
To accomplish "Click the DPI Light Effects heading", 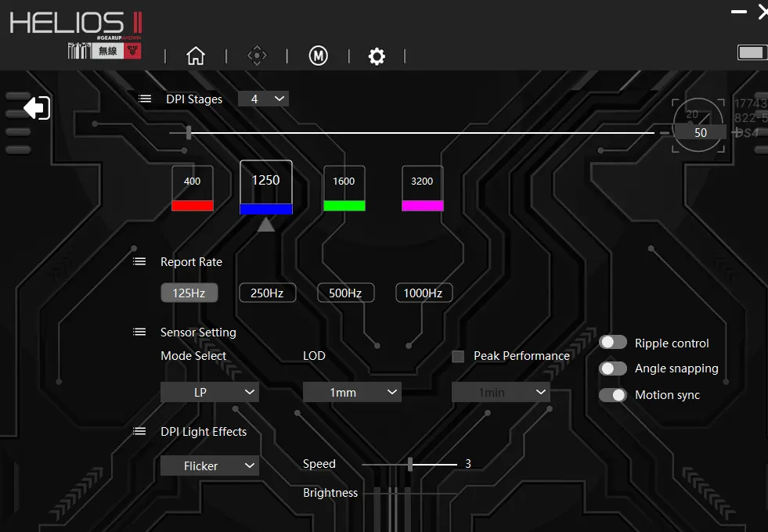I will pos(204,432).
